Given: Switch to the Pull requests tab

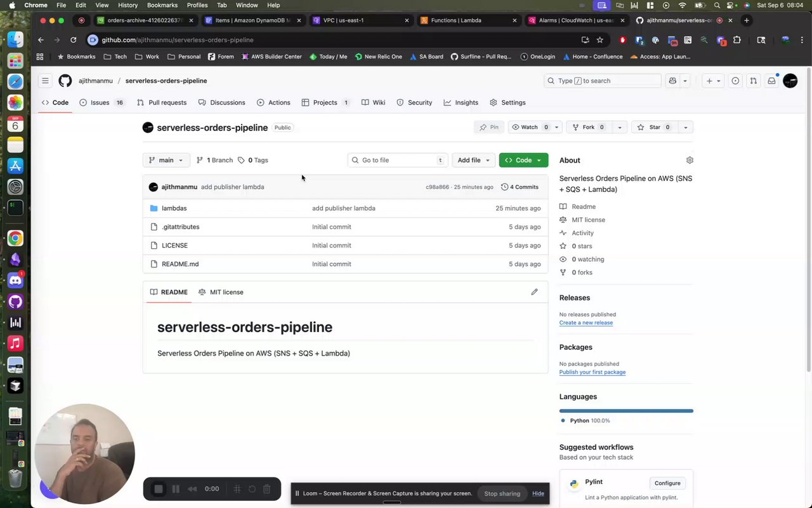Looking at the screenshot, I should [x=162, y=102].
